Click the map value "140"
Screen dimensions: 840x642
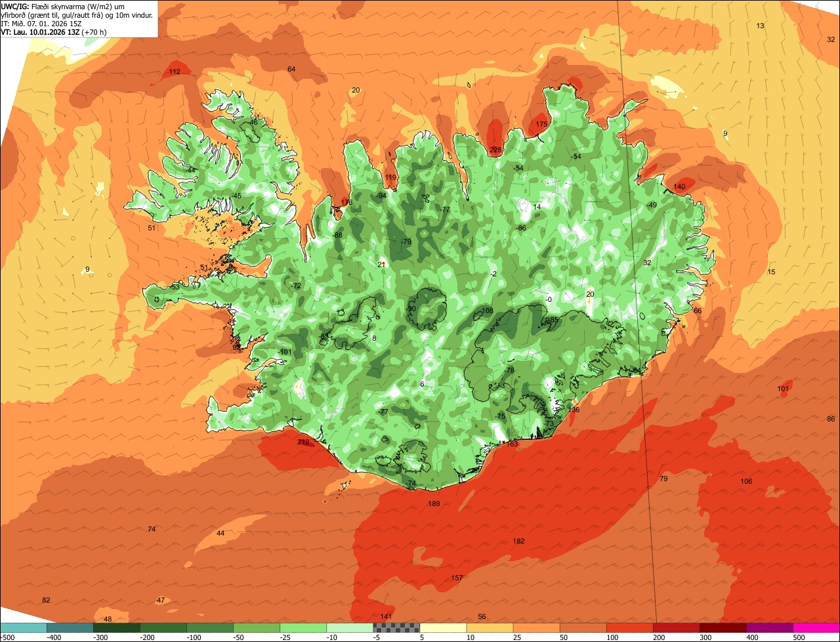click(679, 186)
